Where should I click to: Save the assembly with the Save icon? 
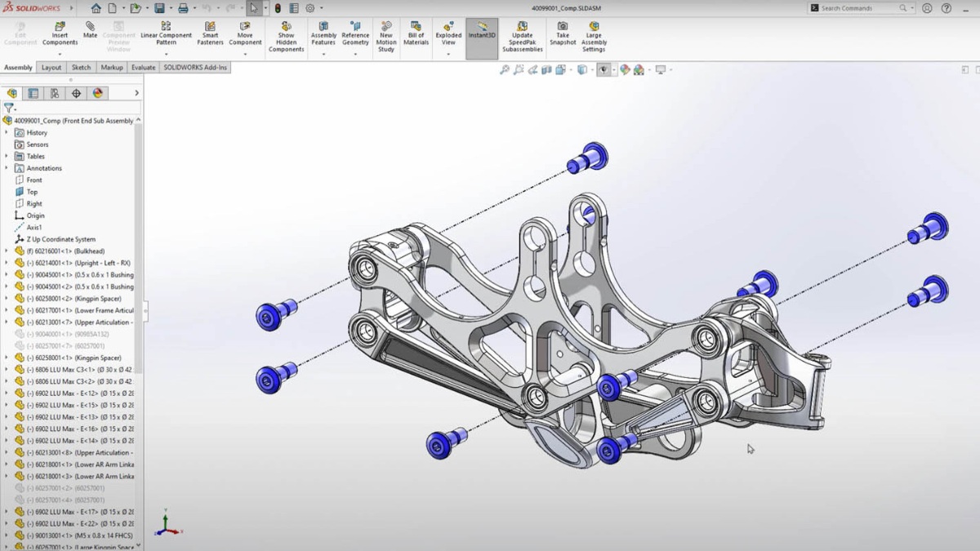click(159, 8)
